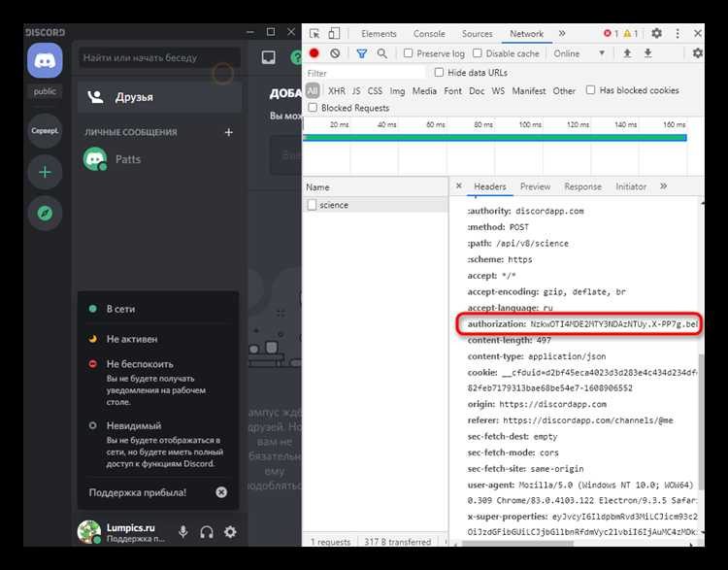The image size is (728, 570).
Task: Open the Сервер server icon
Action: pyautogui.click(x=45, y=131)
